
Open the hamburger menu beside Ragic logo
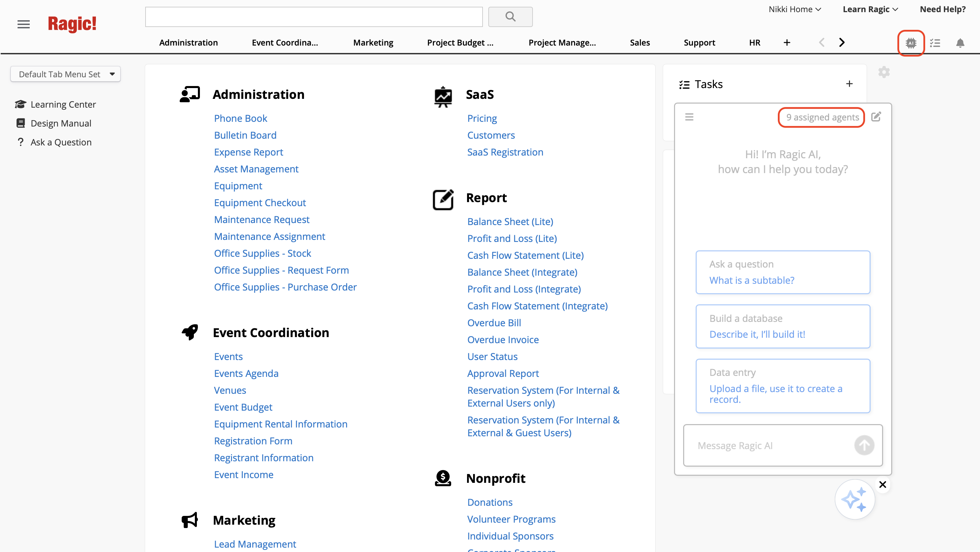click(x=24, y=24)
